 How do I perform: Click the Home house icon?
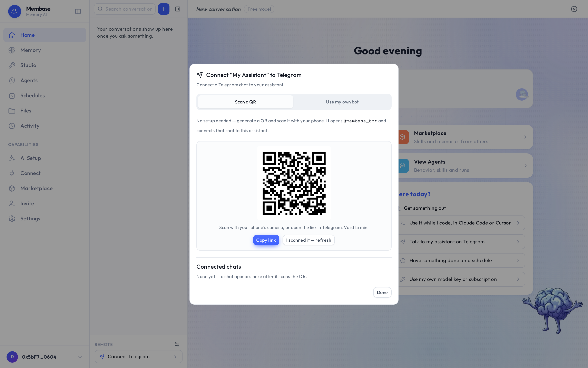12,35
